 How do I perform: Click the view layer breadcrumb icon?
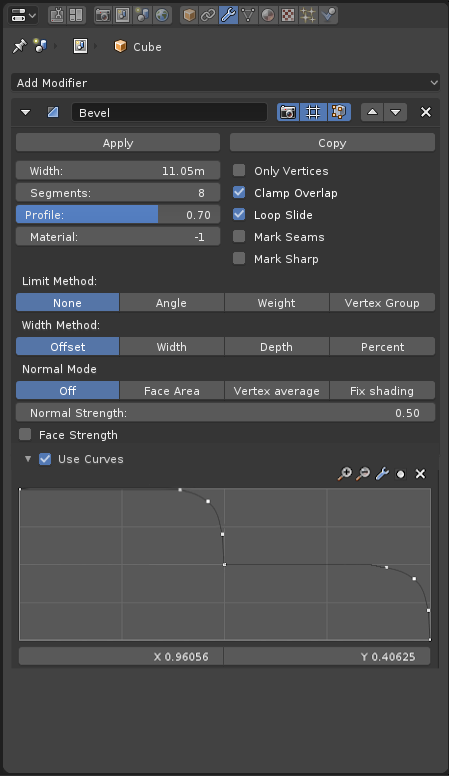click(80, 46)
